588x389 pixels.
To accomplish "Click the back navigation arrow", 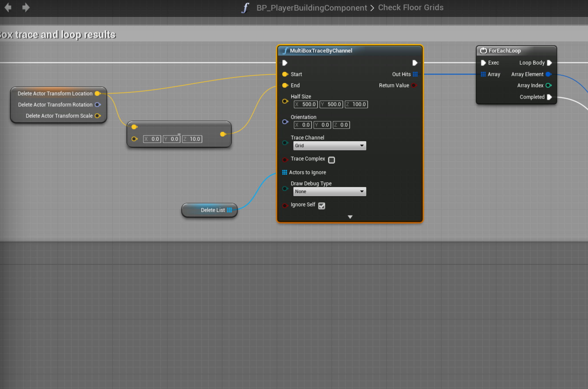I will coord(8,7).
